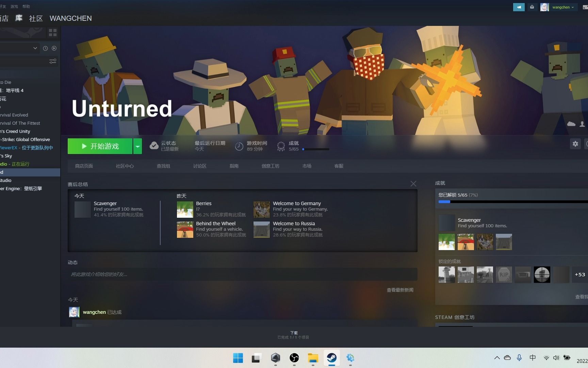The height and width of the screenshot is (368, 588).
Task: Click the first locked achievement lighthouse icon
Action: pyautogui.click(x=447, y=275)
